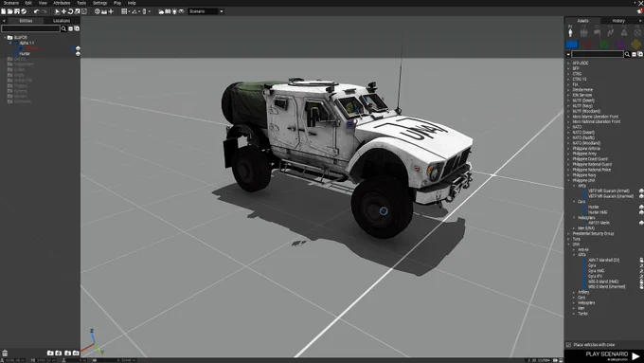Click the crosshair/center-on-selection toolbar icon
Screen dimensions: 644x363
pyautogui.click(x=98, y=11)
